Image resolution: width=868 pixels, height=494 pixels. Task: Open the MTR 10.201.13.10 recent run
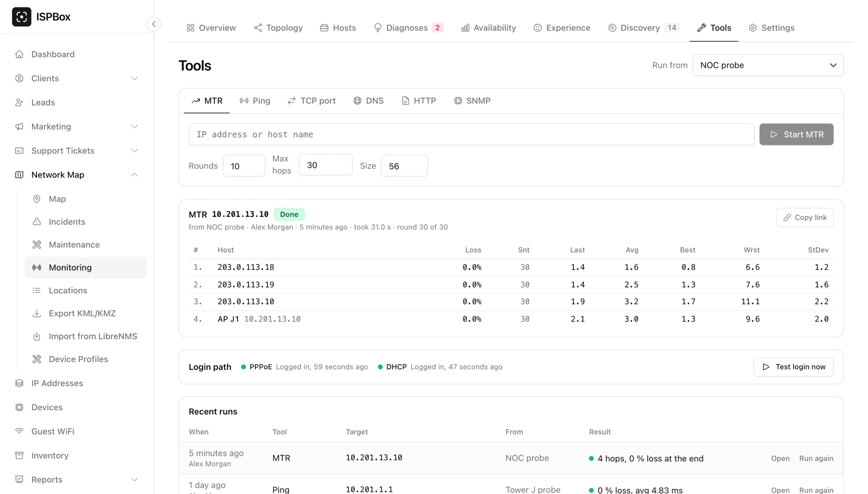[x=780, y=458]
